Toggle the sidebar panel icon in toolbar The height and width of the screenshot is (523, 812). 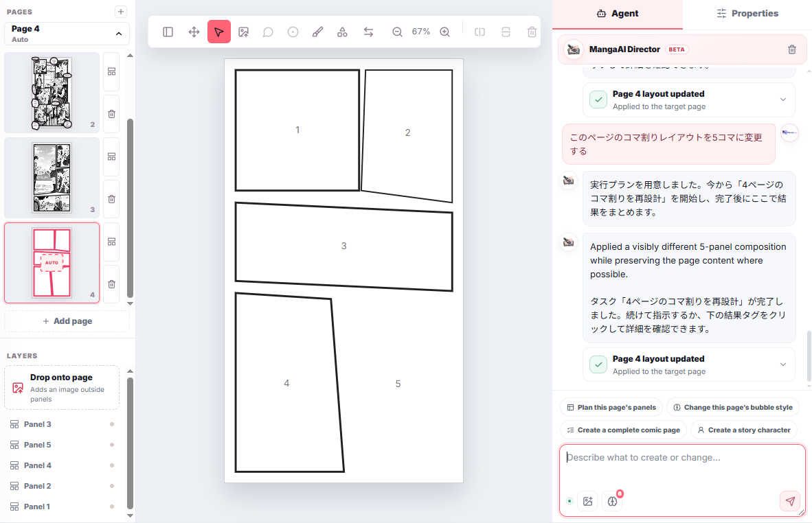168,32
